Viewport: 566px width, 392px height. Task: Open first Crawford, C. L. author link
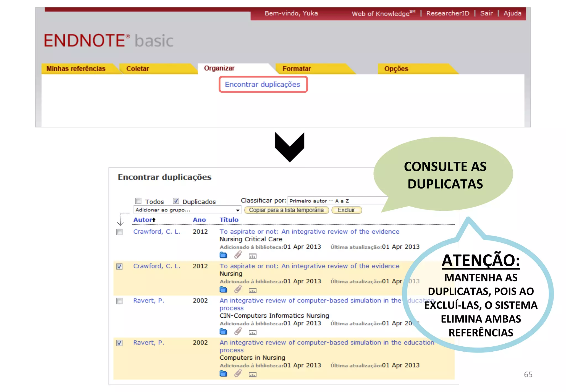157,232
